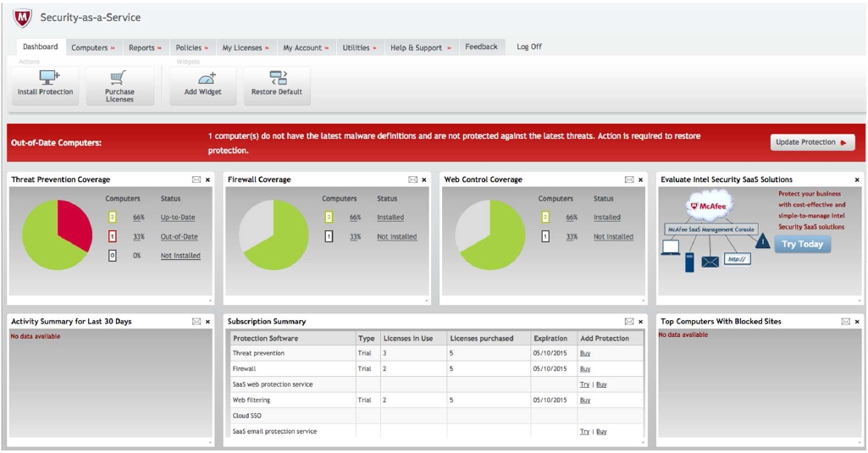Click Buy for Web filtering
This screenshot has height=453, width=868.
[585, 400]
